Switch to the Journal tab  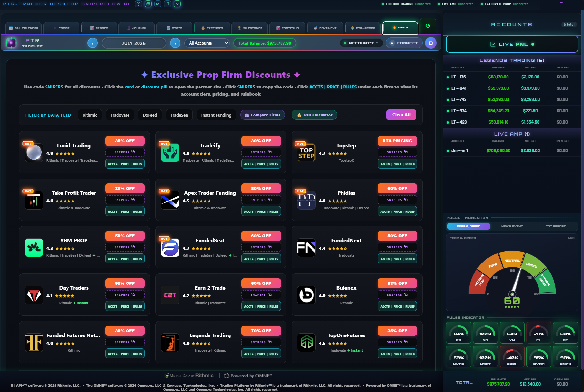point(137,28)
